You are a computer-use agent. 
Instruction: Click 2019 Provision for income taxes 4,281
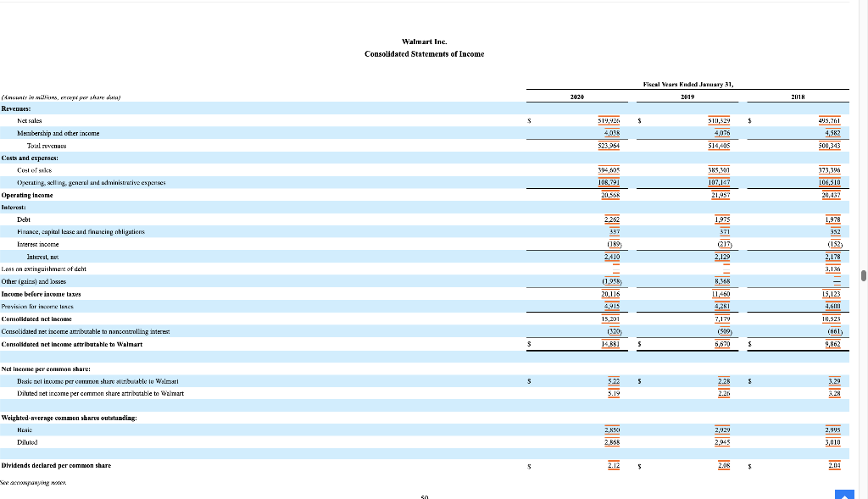click(722, 307)
